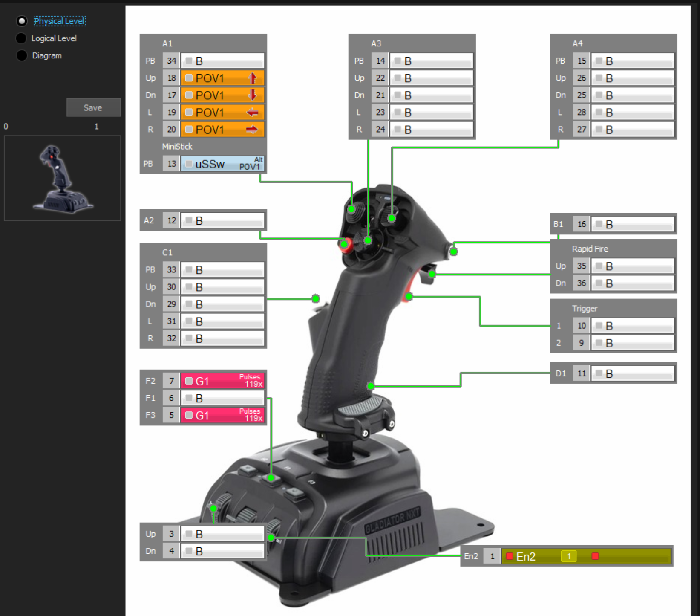Click the En2 olive encoder bar
The image size is (700, 616).
click(586, 556)
